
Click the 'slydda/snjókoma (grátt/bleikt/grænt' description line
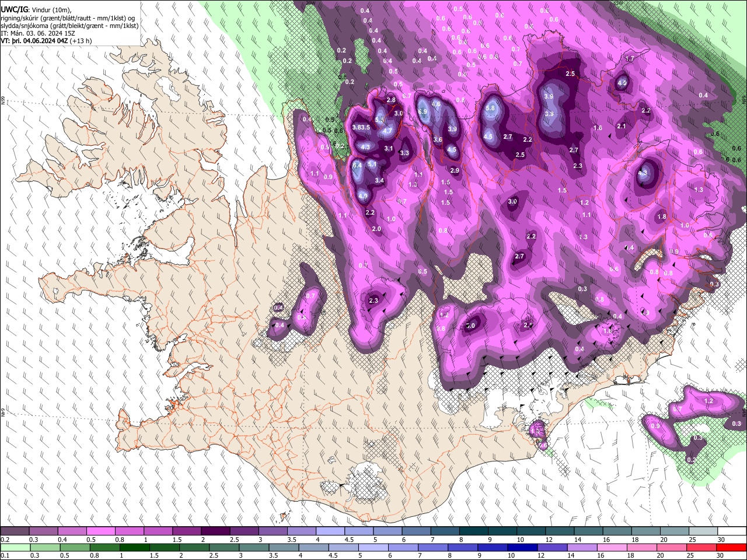tap(69, 26)
